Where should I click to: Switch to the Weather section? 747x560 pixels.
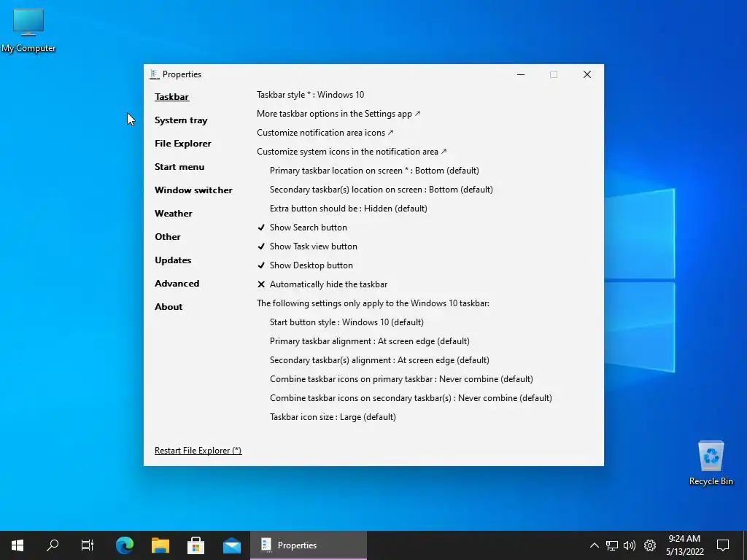pos(174,214)
